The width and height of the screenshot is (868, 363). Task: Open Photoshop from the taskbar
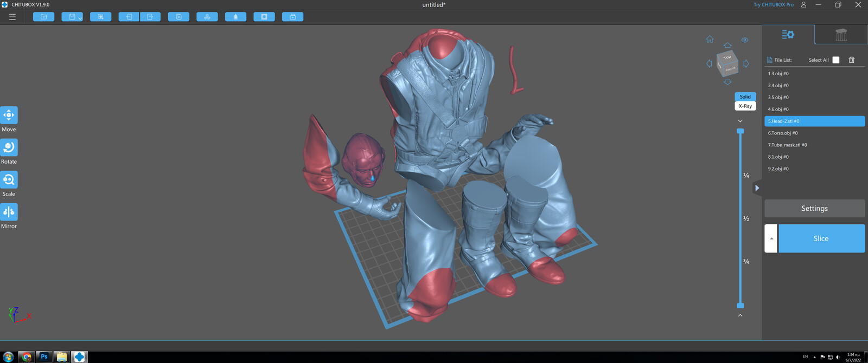click(44, 356)
